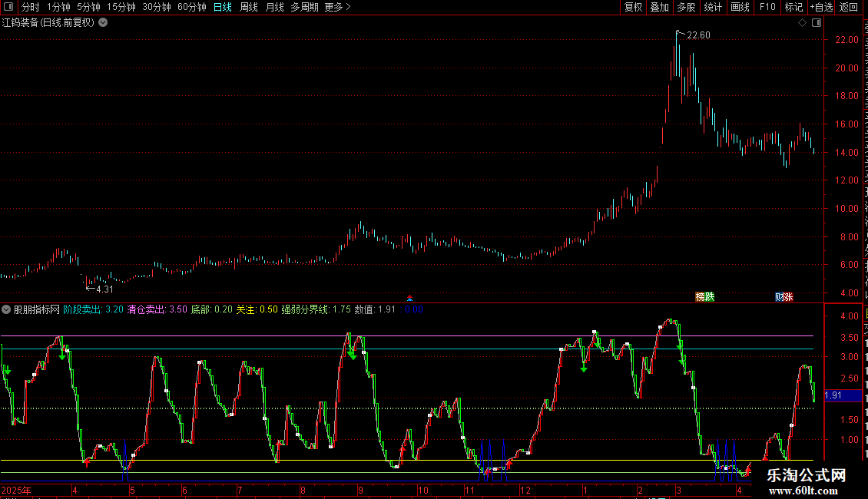Click the blue 1.91 current value tag
Screen dimensions: 868x499
pyautogui.click(x=843, y=395)
